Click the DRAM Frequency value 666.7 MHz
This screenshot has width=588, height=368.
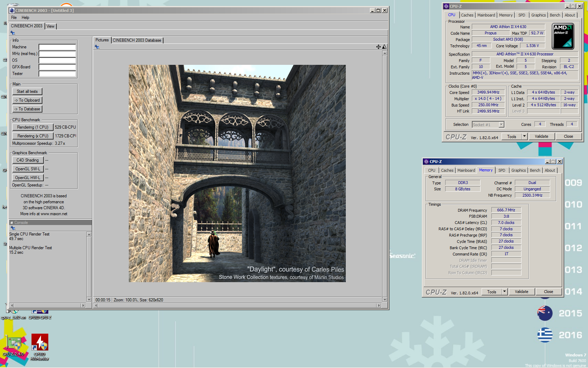[506, 210]
